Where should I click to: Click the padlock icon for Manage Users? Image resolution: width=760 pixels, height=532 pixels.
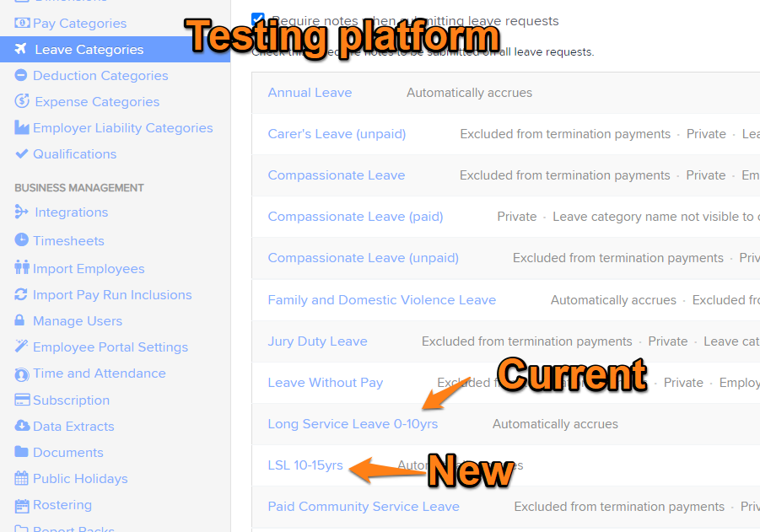[x=19, y=320]
